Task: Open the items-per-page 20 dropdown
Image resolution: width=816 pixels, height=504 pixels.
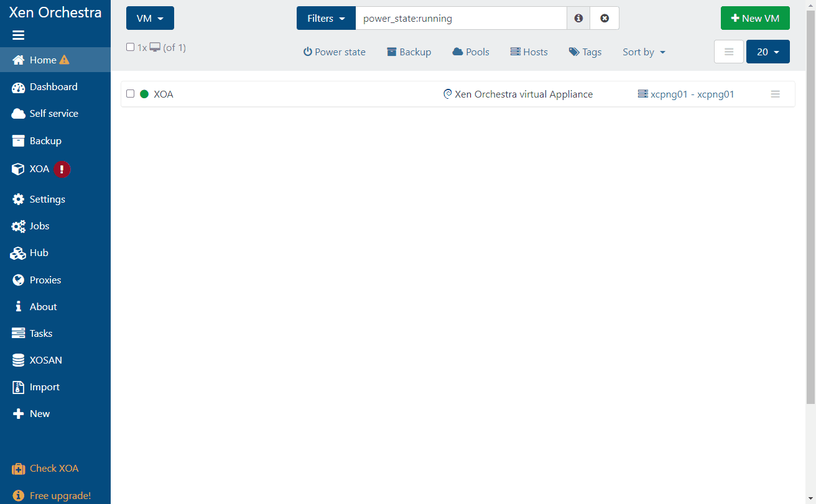Action: coord(768,52)
